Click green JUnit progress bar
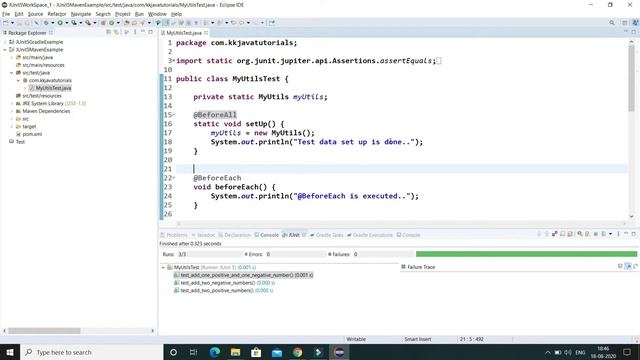The height and width of the screenshot is (360, 640). [526, 254]
